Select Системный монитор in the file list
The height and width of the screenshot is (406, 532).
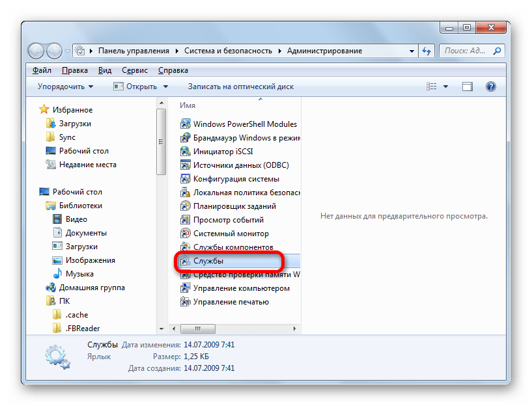pos(231,234)
